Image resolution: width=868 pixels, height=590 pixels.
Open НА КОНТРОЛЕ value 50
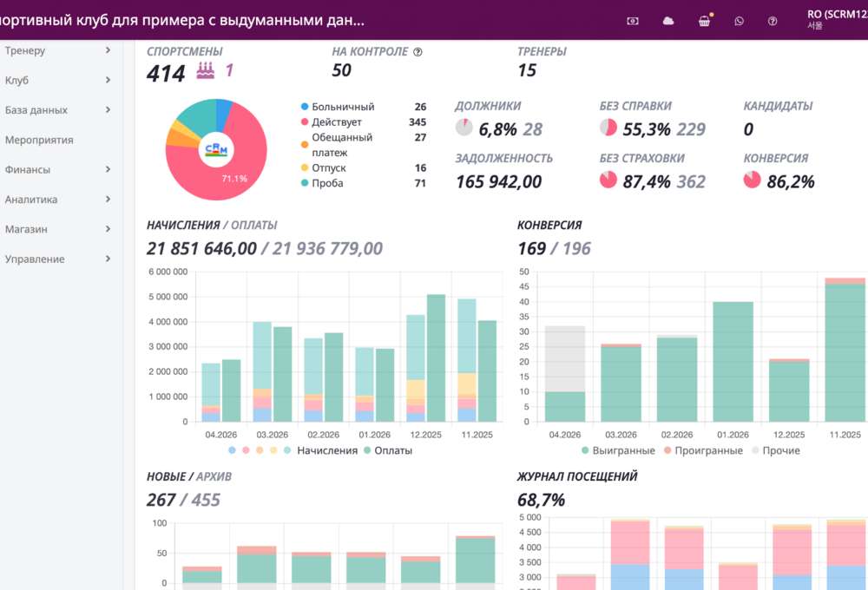pos(341,70)
